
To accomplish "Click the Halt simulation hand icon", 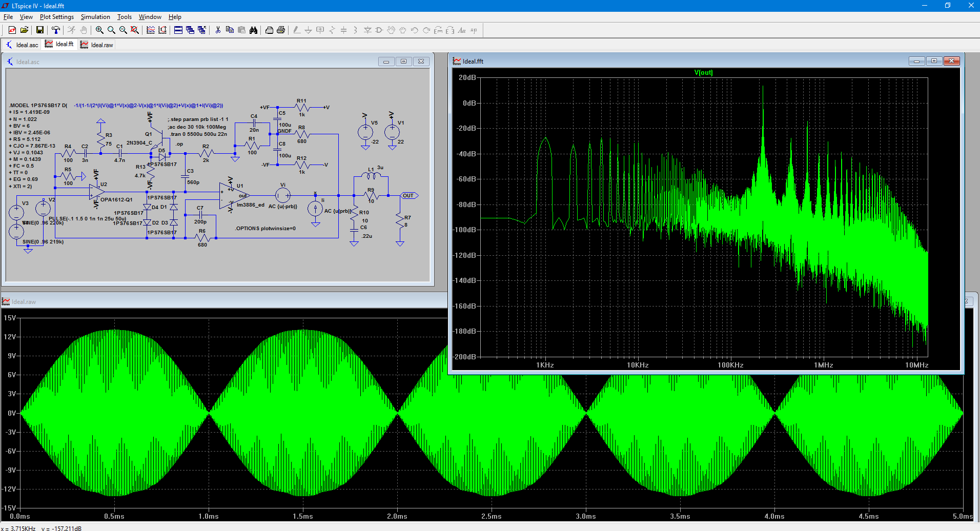I will tap(84, 30).
